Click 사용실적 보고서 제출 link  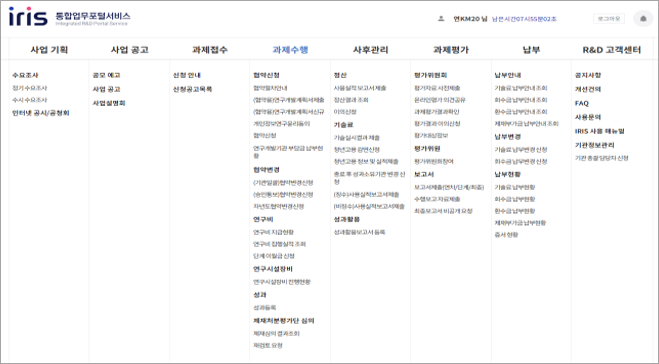point(360,88)
